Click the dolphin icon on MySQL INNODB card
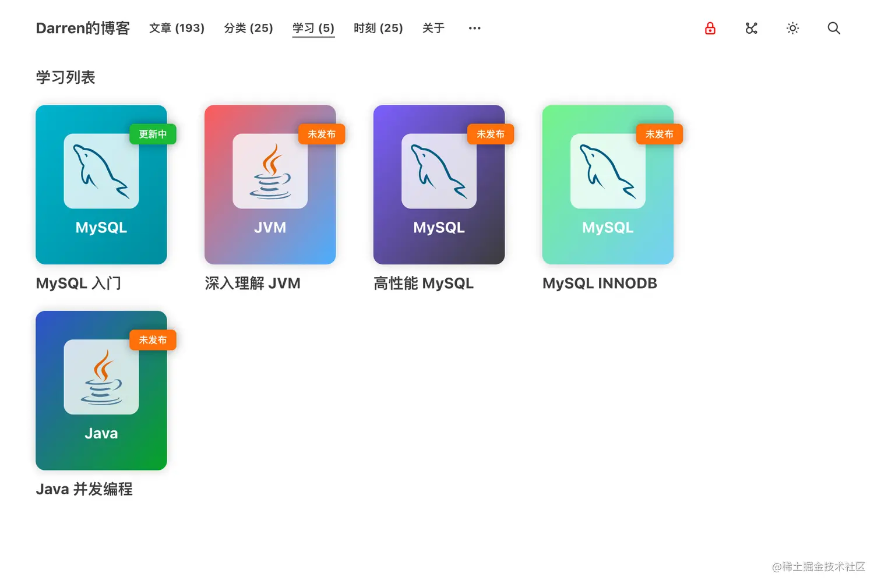Viewport: 881px width, 588px height. (608, 172)
